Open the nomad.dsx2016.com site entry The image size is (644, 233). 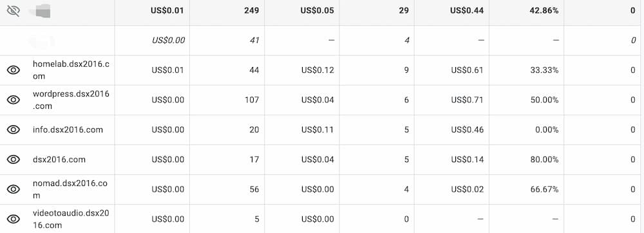tap(70, 189)
